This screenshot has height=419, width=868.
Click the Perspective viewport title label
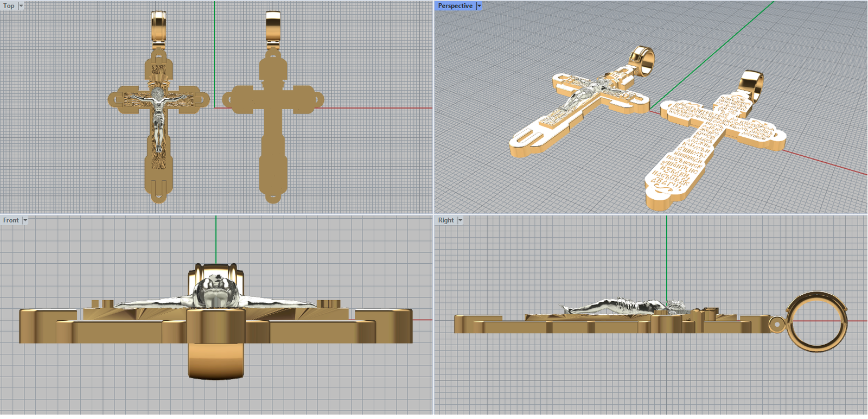pyautogui.click(x=455, y=6)
